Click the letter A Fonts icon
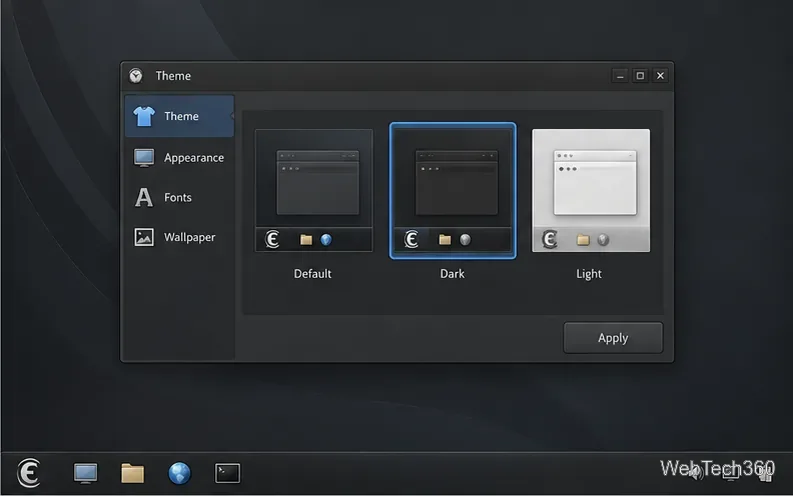793x496 pixels. pyautogui.click(x=144, y=197)
